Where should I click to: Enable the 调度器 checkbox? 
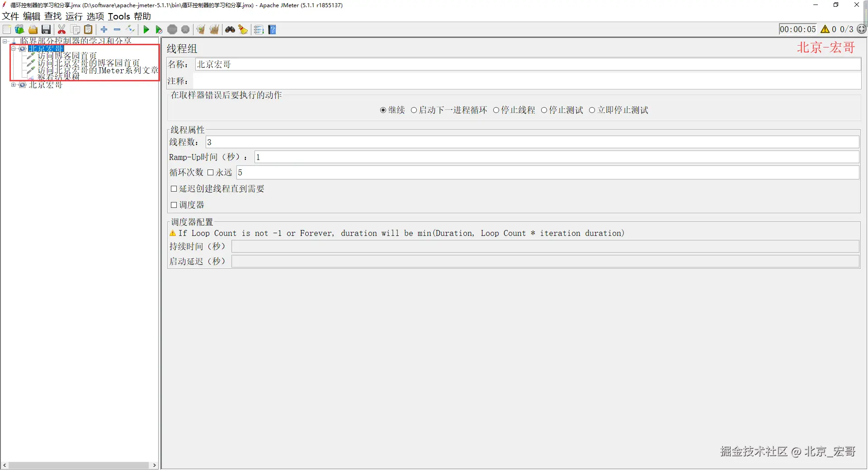pyautogui.click(x=174, y=205)
